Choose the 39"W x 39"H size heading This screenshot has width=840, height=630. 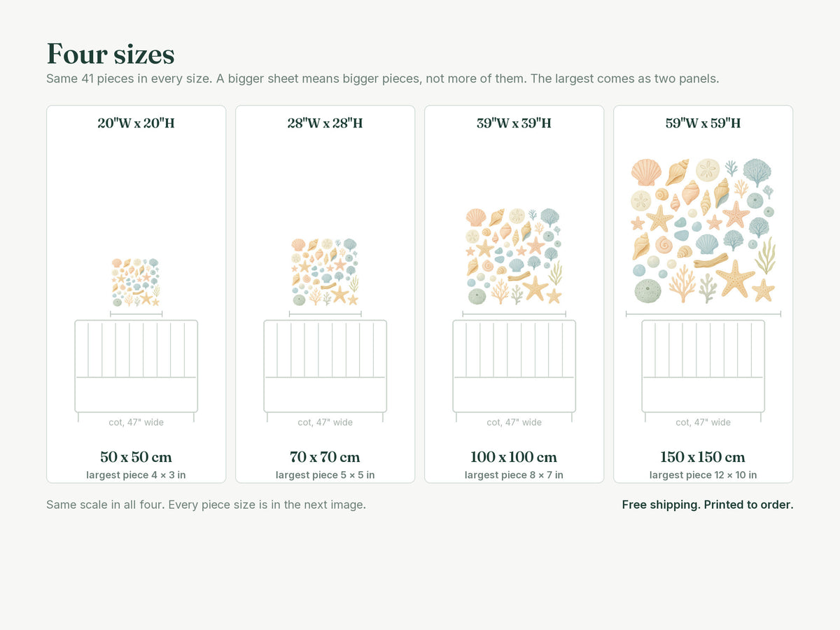coord(514,123)
